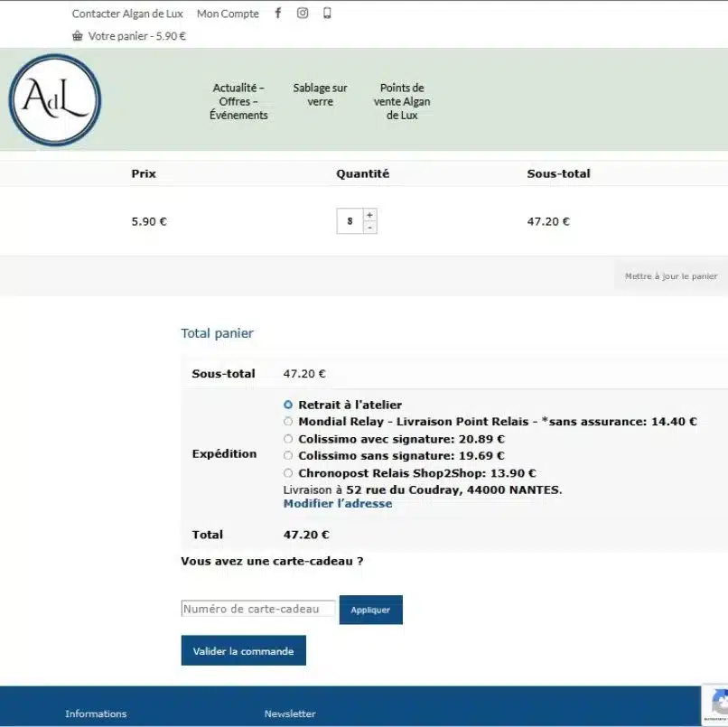728x727 pixels.
Task: Select Colissimo sans signature option
Action: click(288, 456)
